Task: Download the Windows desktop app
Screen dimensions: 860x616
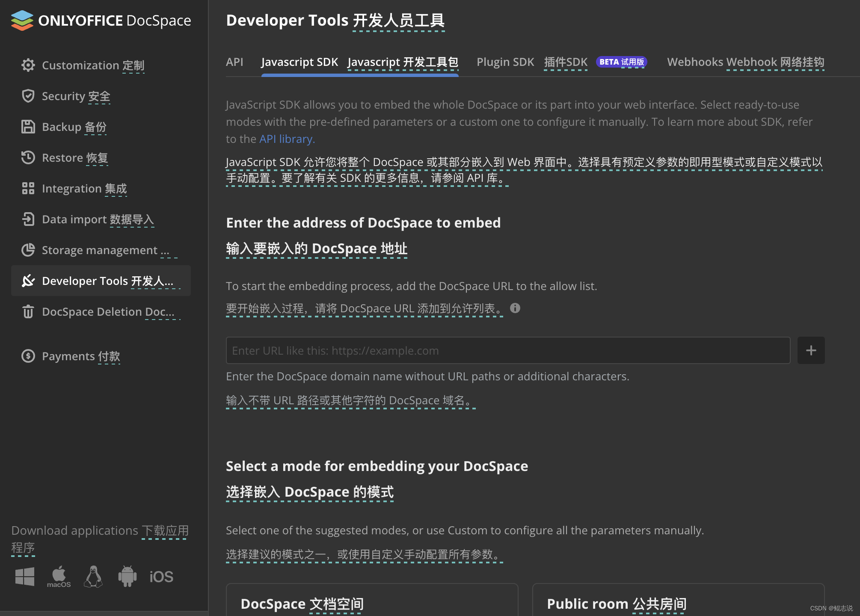Action: pos(25,577)
